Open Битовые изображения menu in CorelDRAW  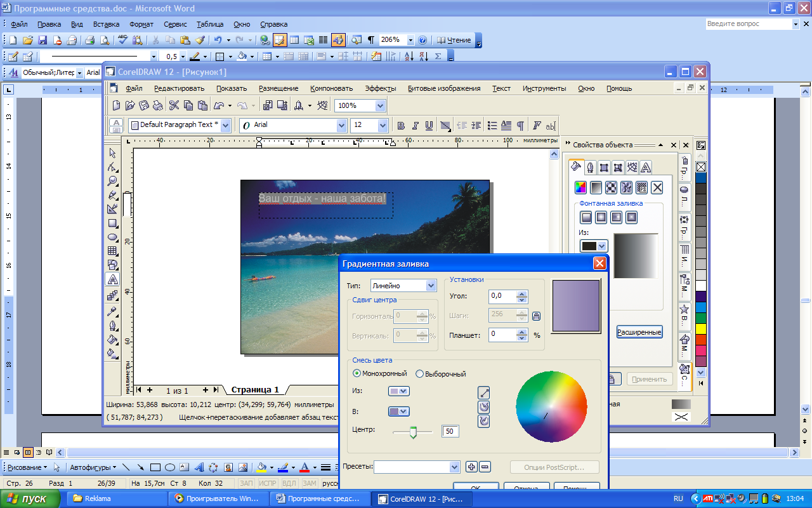444,88
